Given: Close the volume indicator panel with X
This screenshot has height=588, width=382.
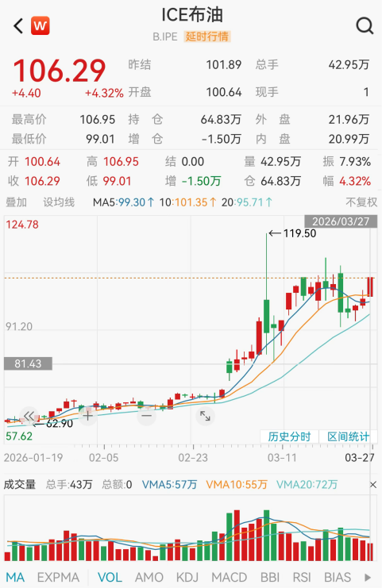Looking at the screenshot, I should point(373,485).
